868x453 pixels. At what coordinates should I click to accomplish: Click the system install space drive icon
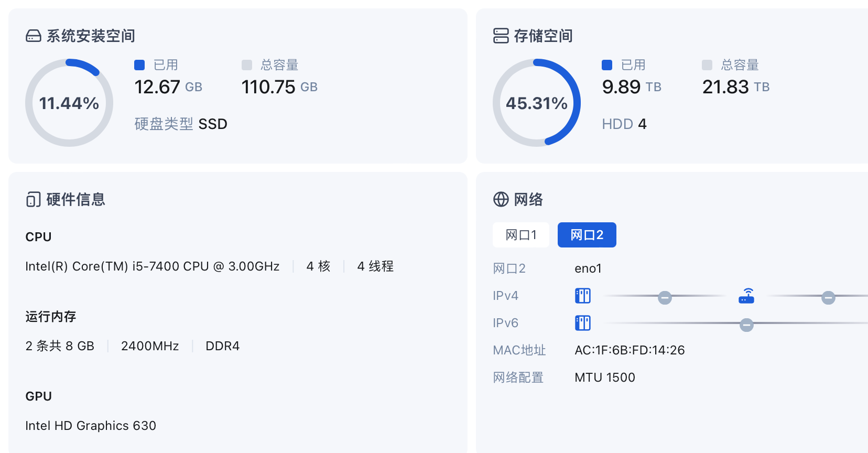pos(34,36)
